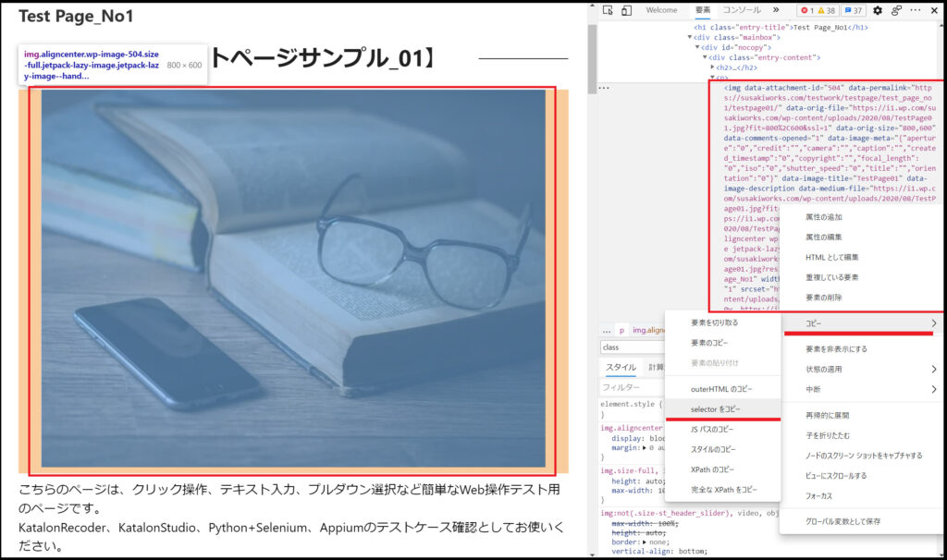Collapse the div id="nocopy" node
The width and height of the screenshot is (947, 560).
point(697,47)
